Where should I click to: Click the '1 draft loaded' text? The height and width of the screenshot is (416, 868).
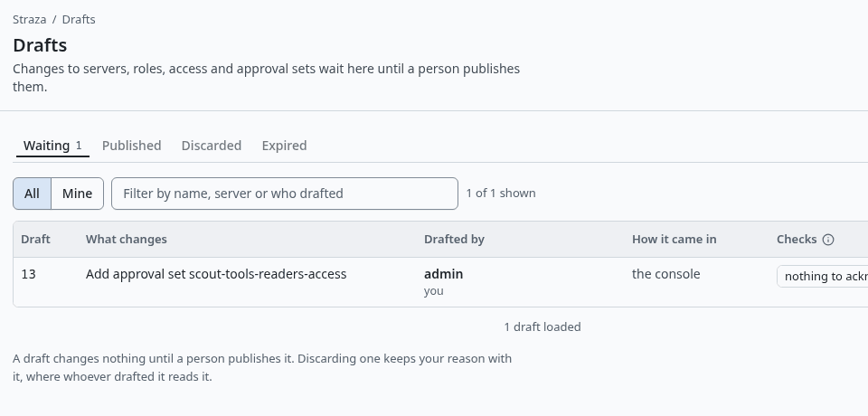(542, 326)
